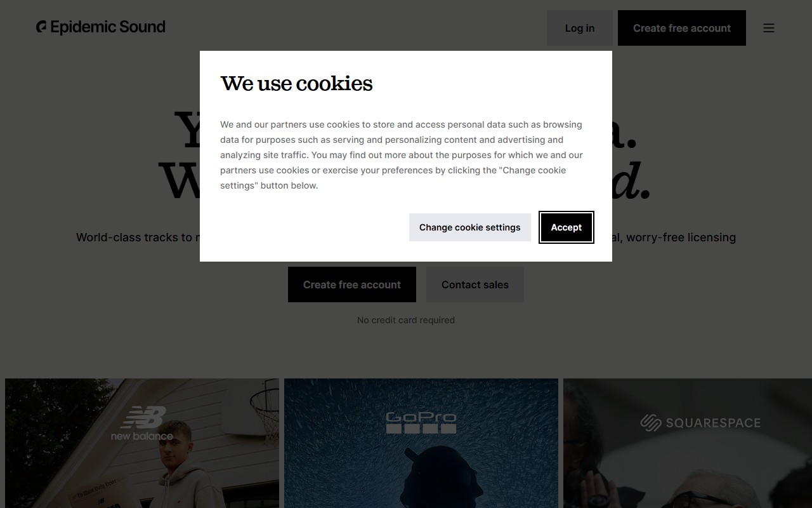
Task: Click Create free account beside Contact sales
Action: pos(352,284)
